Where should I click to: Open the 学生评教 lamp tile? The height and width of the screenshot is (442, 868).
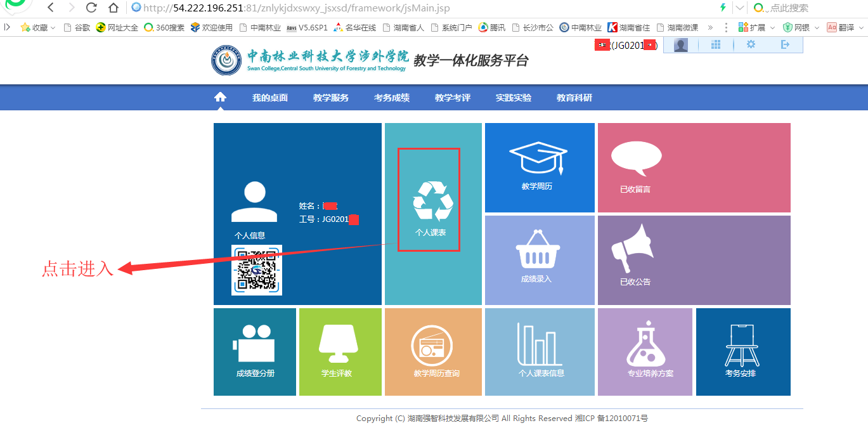click(x=340, y=351)
